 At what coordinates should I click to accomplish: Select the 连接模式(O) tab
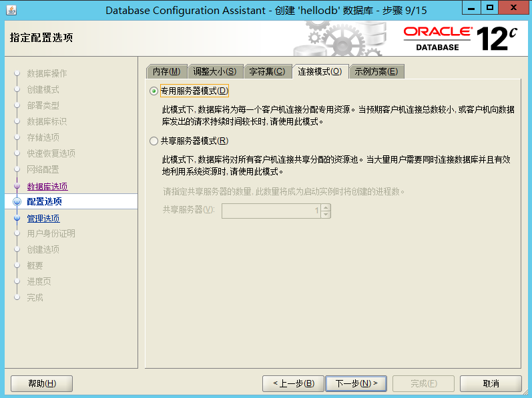pyautogui.click(x=320, y=71)
